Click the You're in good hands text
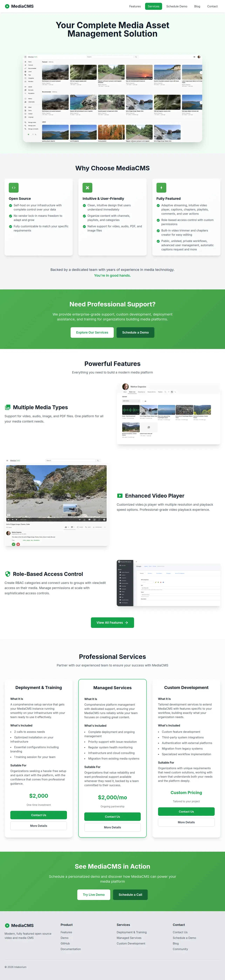Viewport: 225px width, 980px height. [112, 275]
